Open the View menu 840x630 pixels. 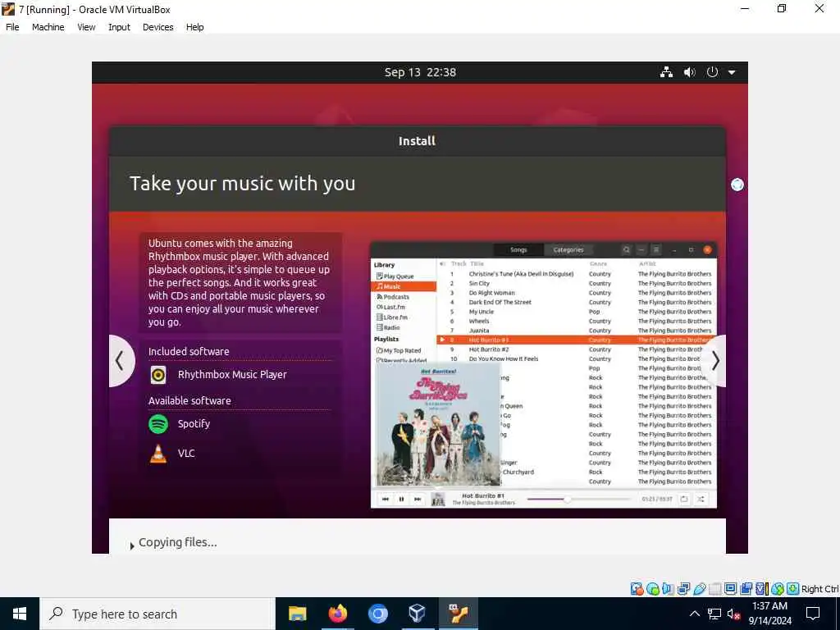pyautogui.click(x=85, y=27)
